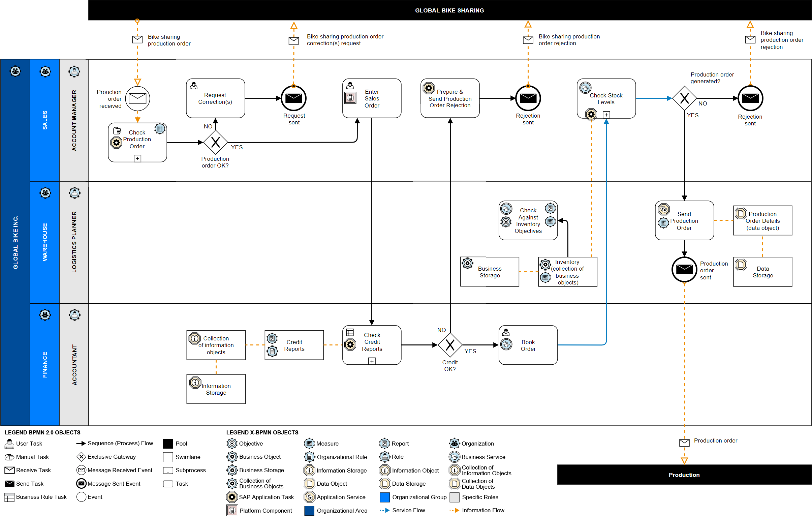Screen dimensions: 812x517
Task: Click the SAP Application Task legend icon
Action: (232, 497)
